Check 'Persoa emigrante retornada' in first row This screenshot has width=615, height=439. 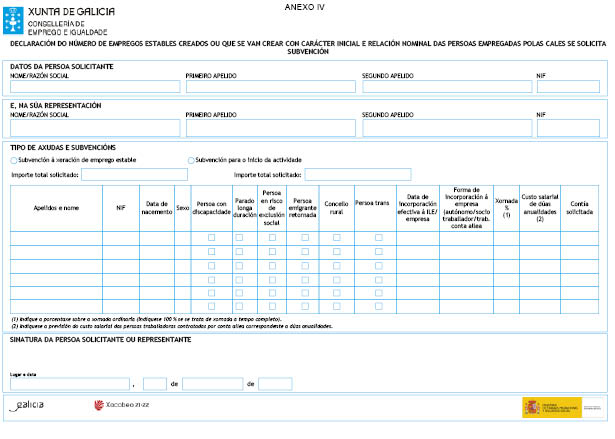(x=304, y=237)
